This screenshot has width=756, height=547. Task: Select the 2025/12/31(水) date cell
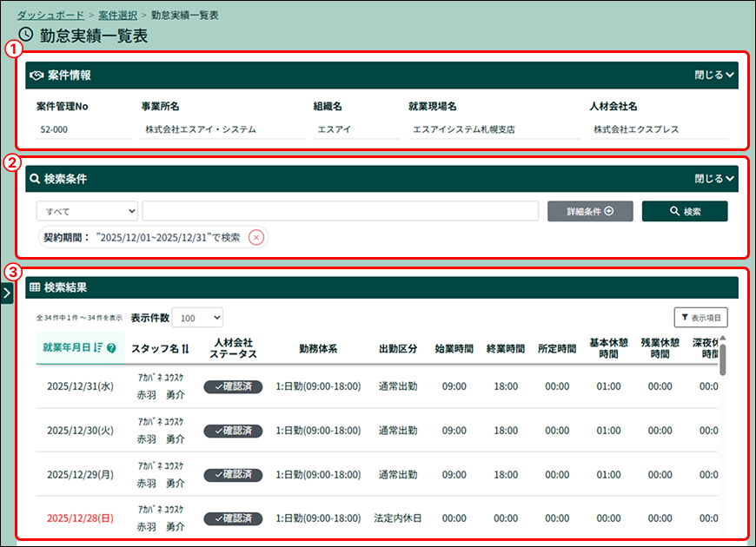point(81,386)
